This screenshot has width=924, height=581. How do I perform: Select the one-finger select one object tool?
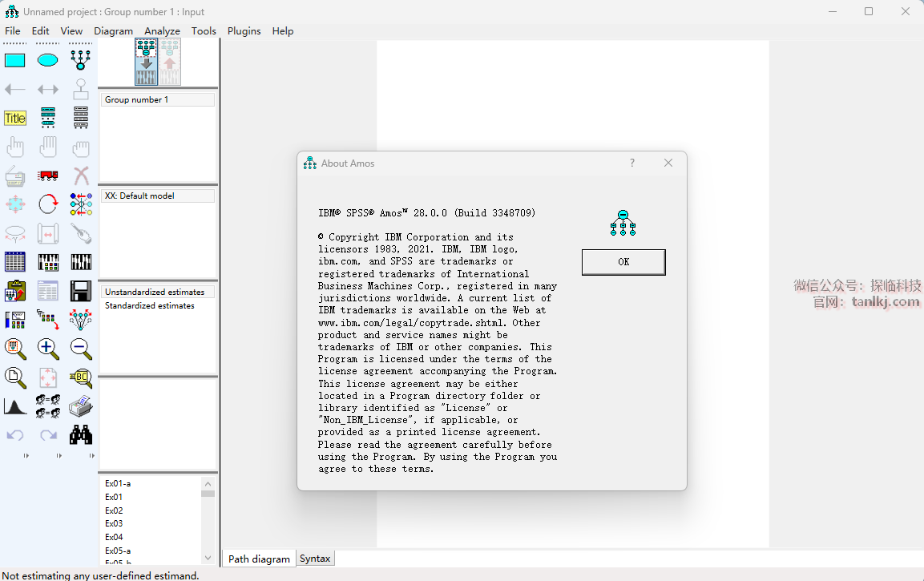pos(14,147)
